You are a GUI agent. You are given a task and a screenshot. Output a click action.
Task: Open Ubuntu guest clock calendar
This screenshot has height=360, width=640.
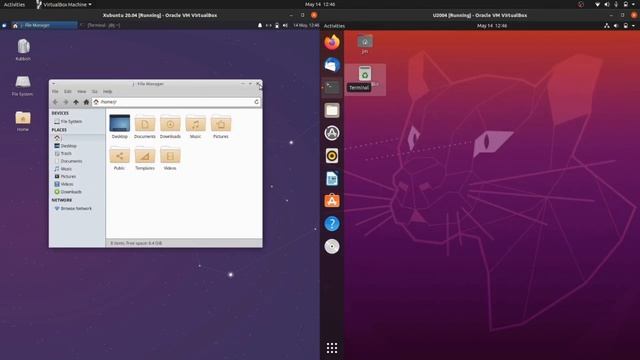tap(492, 26)
